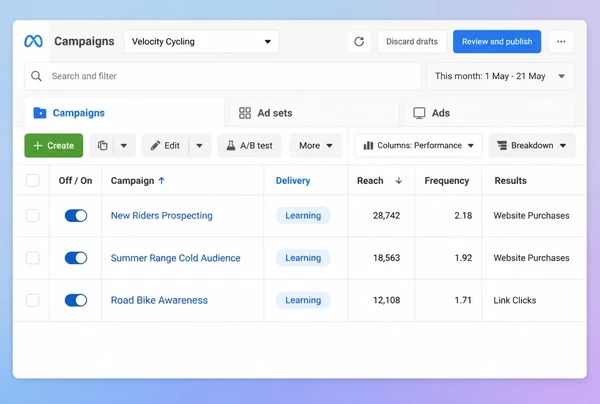This screenshot has width=600, height=404.
Task: Expand the Edit options arrow
Action: click(199, 145)
